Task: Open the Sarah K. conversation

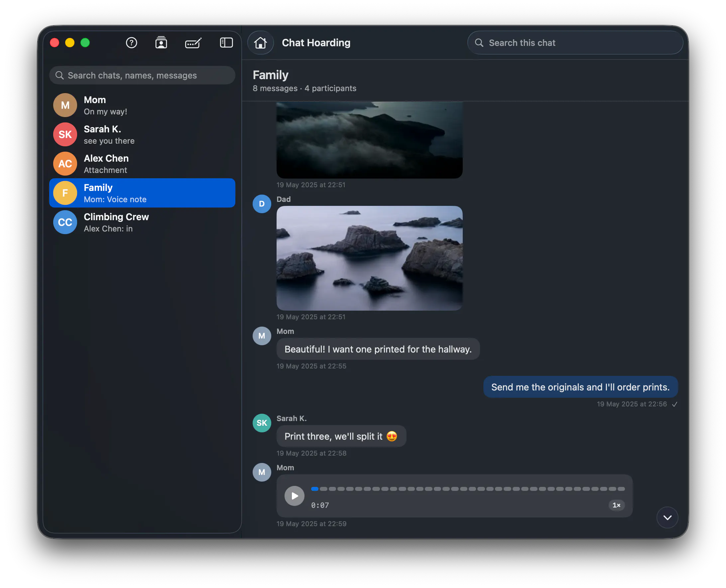Action: pyautogui.click(x=142, y=134)
